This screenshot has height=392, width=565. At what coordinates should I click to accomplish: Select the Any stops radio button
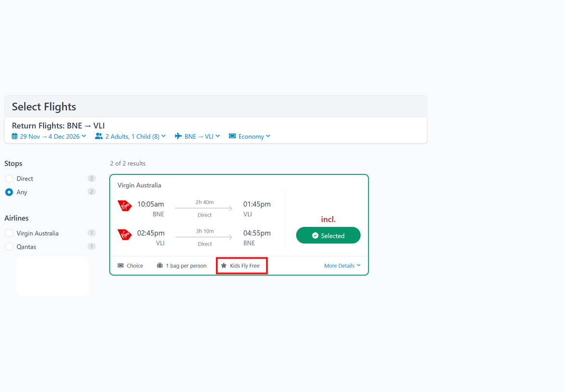pos(9,192)
